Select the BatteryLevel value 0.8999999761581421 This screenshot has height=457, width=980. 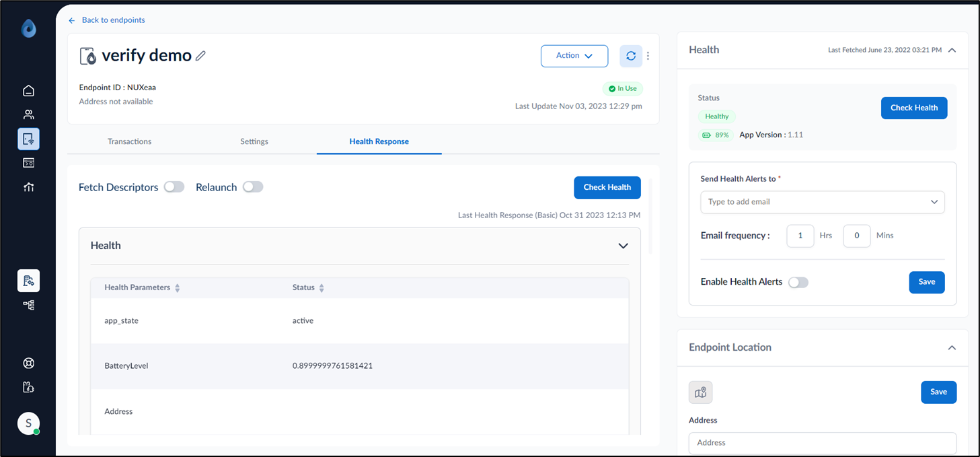pos(332,366)
